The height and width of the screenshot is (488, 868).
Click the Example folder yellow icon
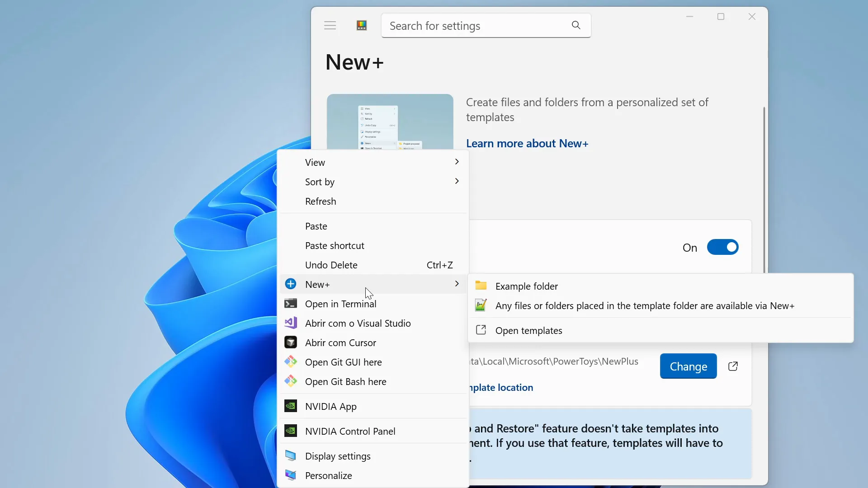point(481,286)
